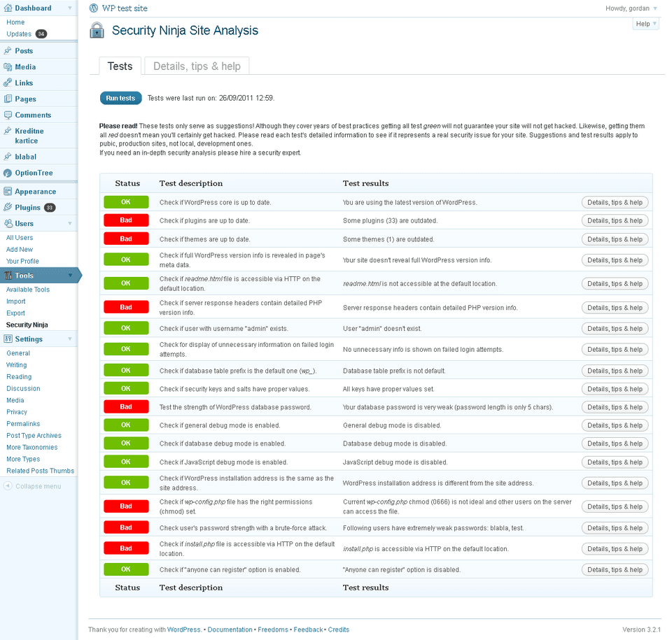Screen dimensions: 672x640
Task: Click the Updates count badge 34
Action: coord(41,34)
